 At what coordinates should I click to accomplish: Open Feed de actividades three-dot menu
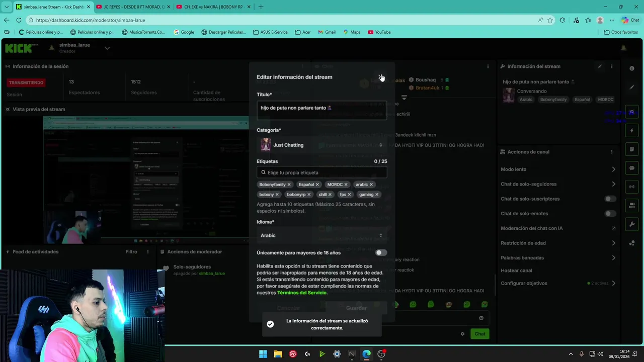tap(148, 252)
